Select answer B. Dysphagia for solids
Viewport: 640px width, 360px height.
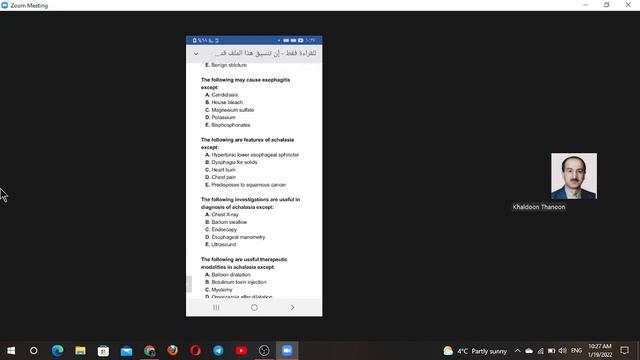pos(231,162)
